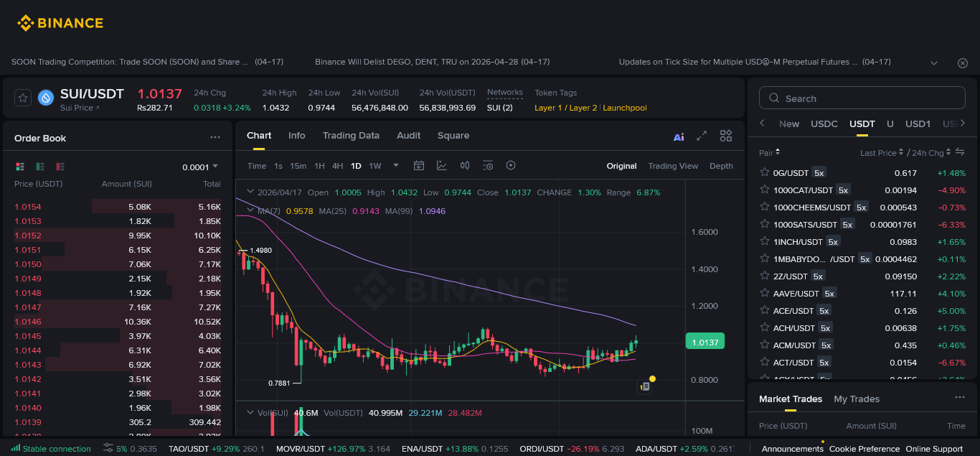The image size is (980, 456).
Task: Open MOVR/USDT in the bottom ticker
Action: pos(334,449)
